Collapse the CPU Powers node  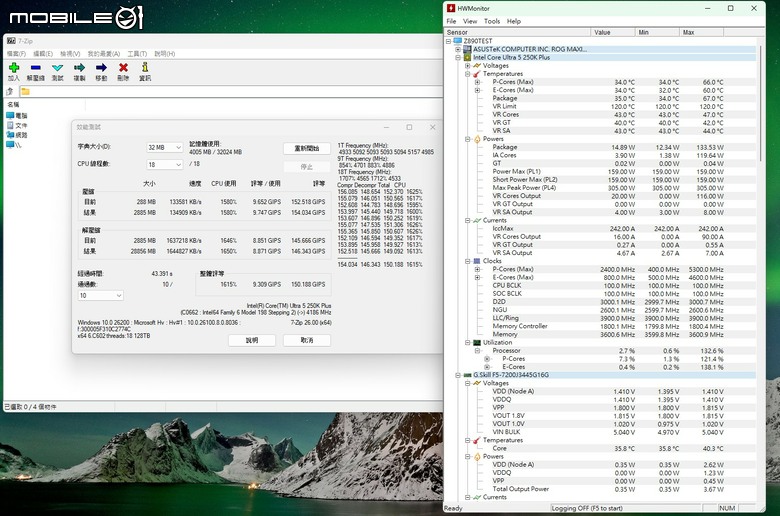point(468,139)
